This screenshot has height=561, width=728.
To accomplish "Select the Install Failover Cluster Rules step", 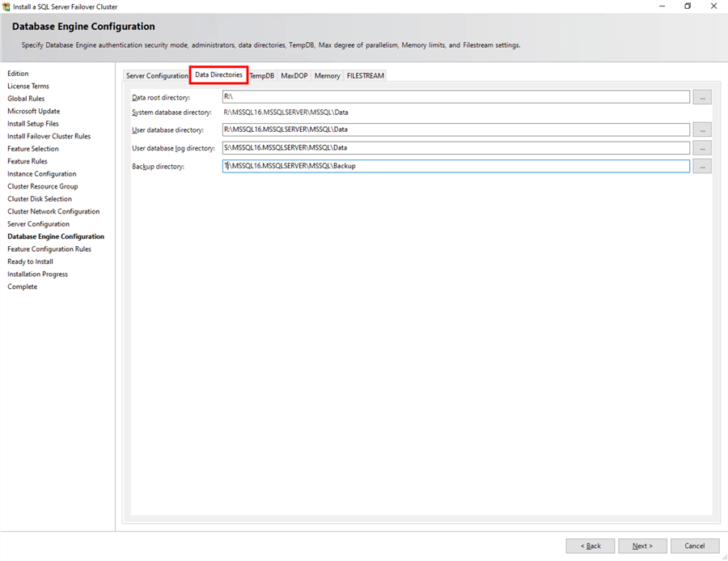I will [x=49, y=136].
